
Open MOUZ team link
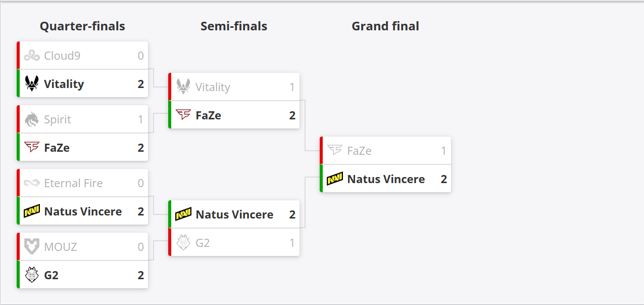[61, 247]
